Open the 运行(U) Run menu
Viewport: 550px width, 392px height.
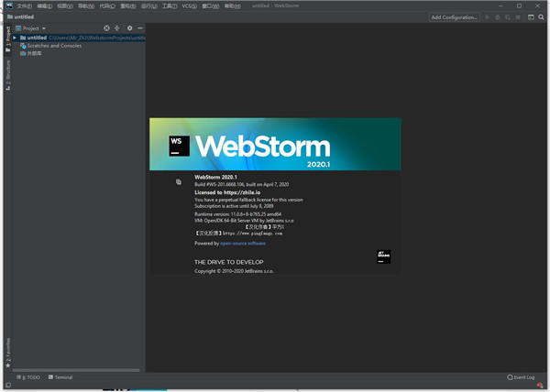point(149,6)
